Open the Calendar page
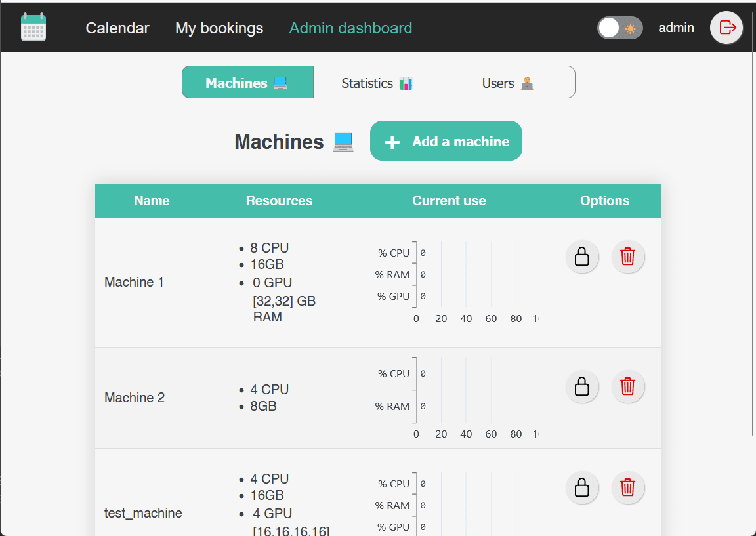This screenshot has height=536, width=756. point(117,28)
